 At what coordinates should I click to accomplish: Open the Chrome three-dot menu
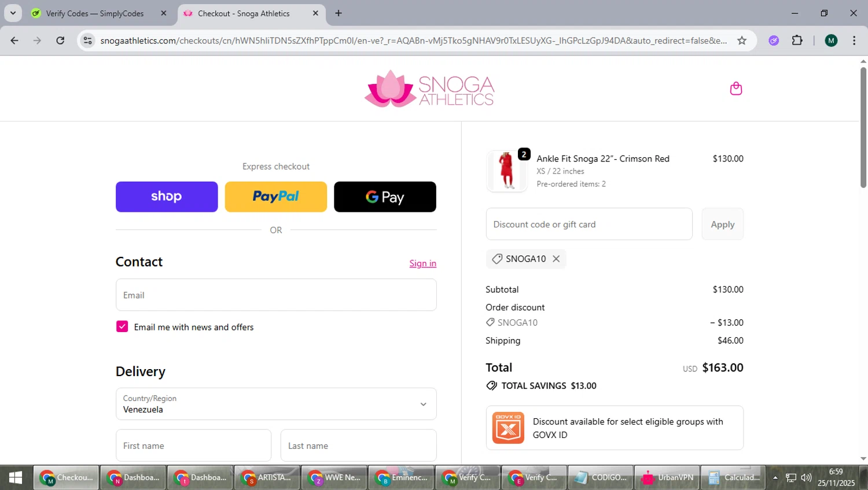pos(854,40)
